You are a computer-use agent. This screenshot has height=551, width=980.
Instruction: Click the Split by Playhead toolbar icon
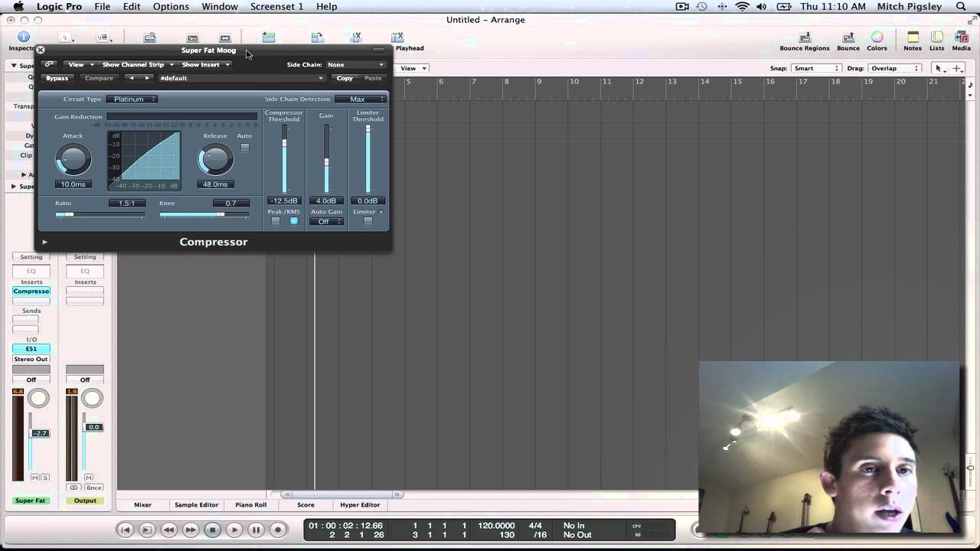click(x=397, y=37)
